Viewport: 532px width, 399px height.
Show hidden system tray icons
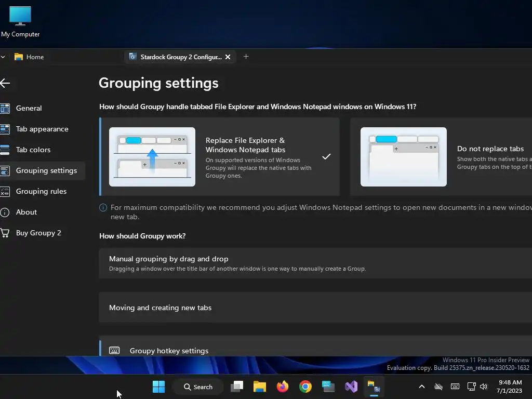click(x=422, y=387)
